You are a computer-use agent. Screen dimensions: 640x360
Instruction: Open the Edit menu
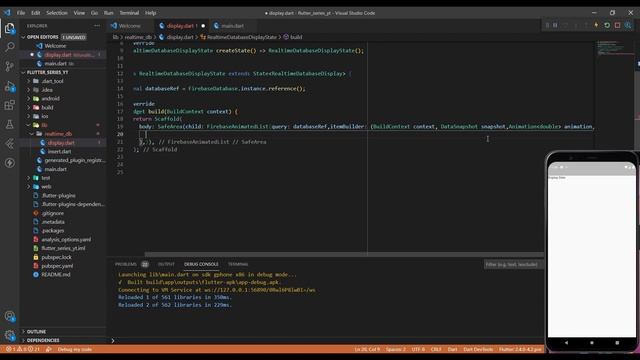coord(36,13)
